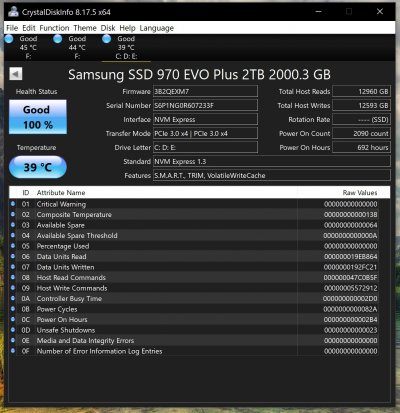Viewport: 400px width, 413px height.
Task: Click the previous disk arrow button
Action: tap(16, 74)
